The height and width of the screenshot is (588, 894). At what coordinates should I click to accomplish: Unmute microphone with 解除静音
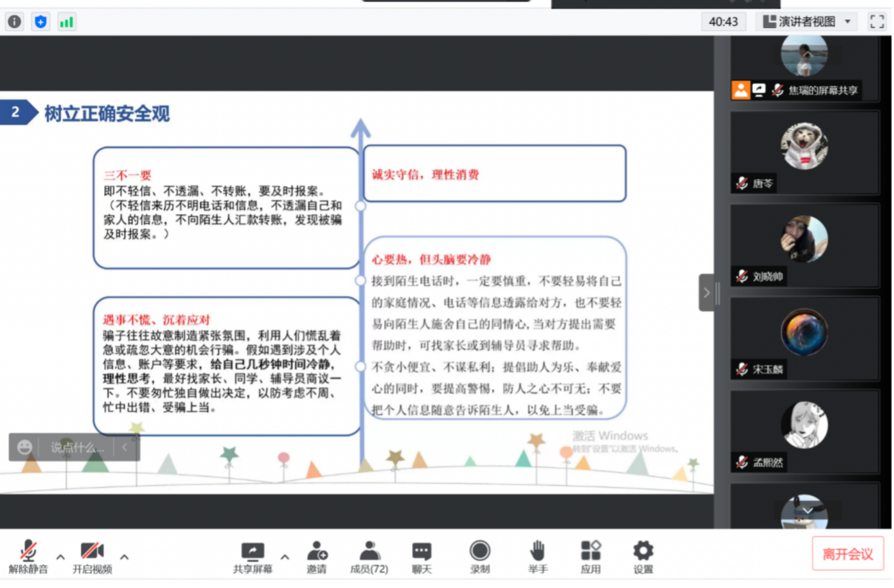(x=29, y=557)
